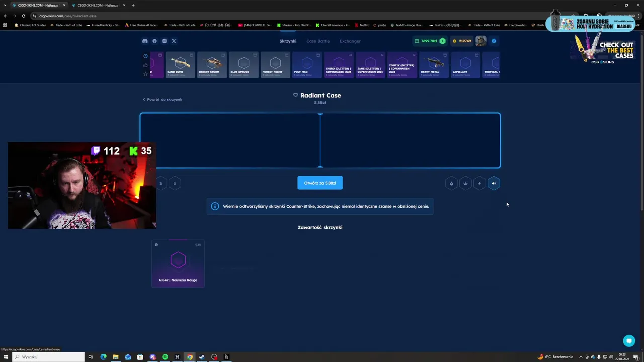Open the Heavy Metal recent drop
644x362 pixels.
tap(434, 65)
